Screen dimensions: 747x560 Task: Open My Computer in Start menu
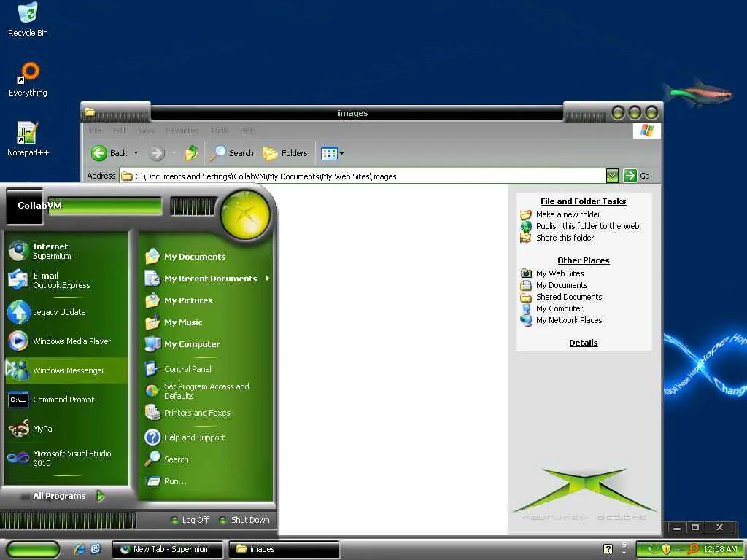coord(206,344)
